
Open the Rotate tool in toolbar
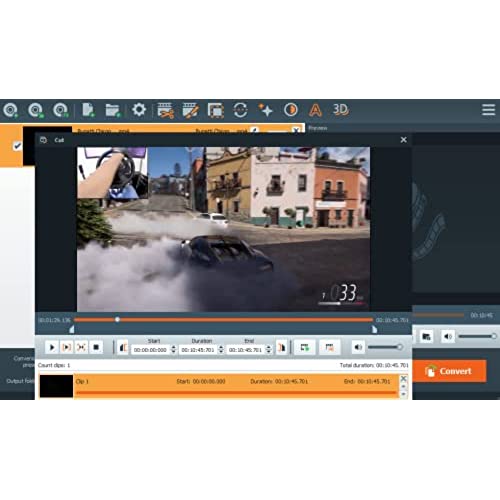240,110
